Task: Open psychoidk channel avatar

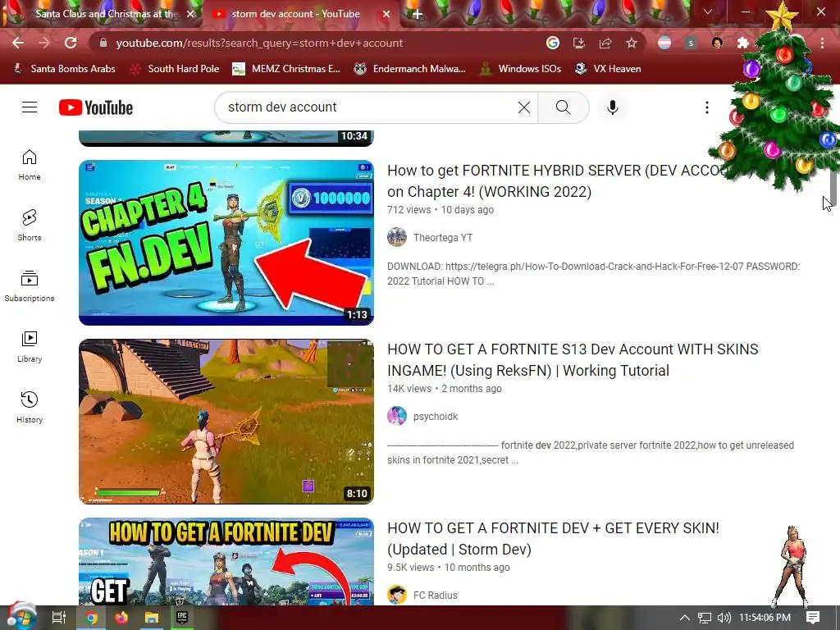Action: pos(397,416)
